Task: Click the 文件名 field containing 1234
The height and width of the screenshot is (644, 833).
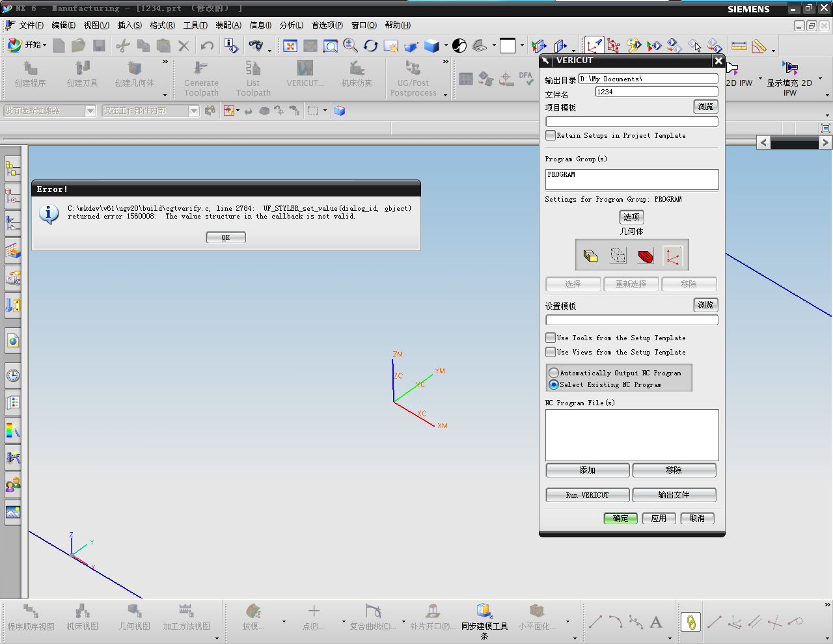Action: pyautogui.click(x=657, y=92)
